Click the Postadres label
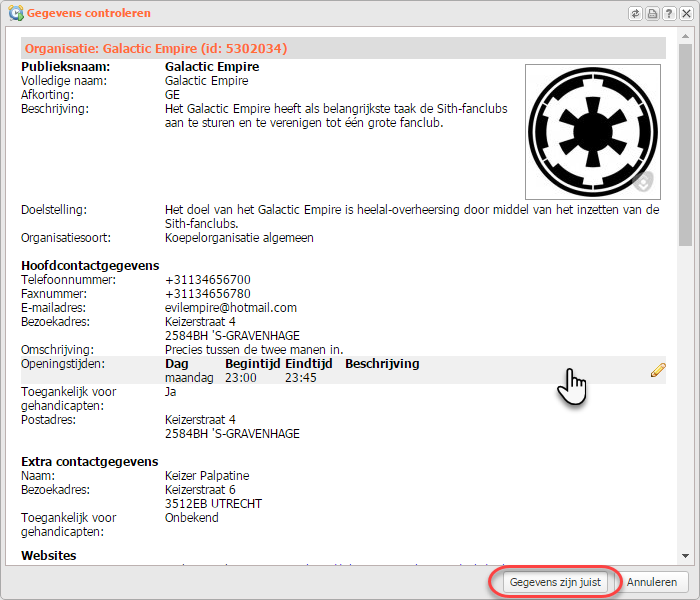This screenshot has height=600, width=700. [48, 420]
